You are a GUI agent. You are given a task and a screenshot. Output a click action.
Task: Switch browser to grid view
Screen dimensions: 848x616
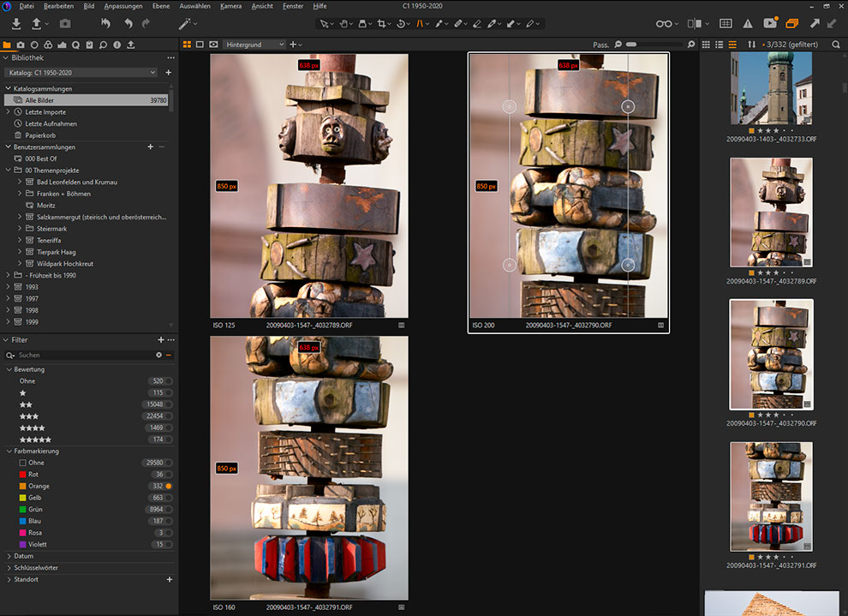(707, 45)
